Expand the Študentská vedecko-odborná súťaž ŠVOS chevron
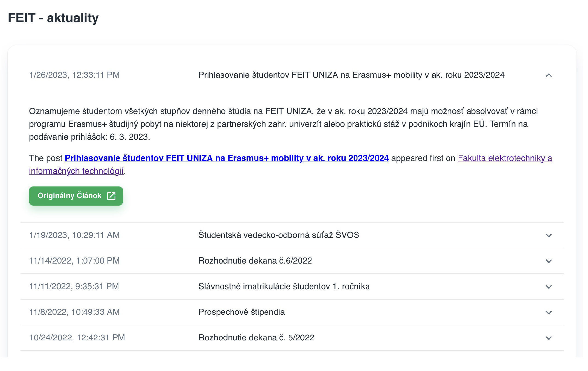The width and height of the screenshot is (588, 371). click(x=548, y=235)
